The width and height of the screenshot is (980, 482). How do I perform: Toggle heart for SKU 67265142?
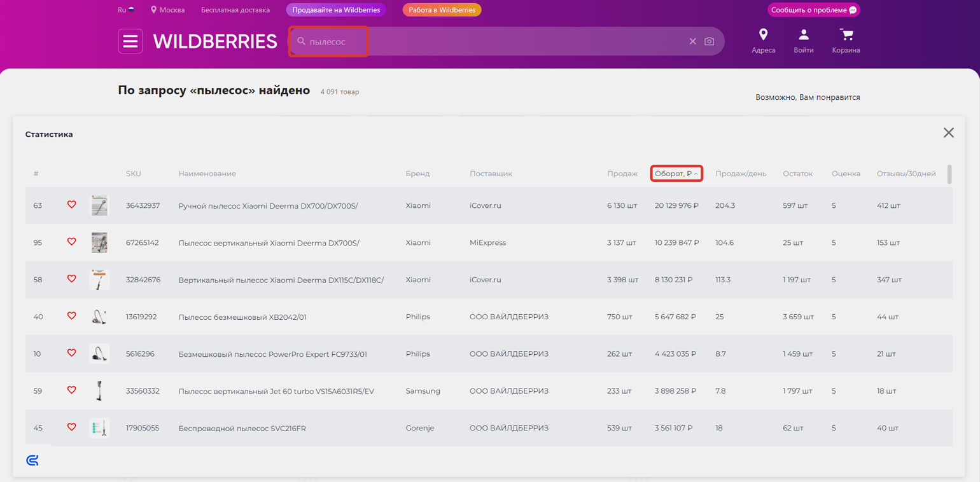click(x=71, y=242)
